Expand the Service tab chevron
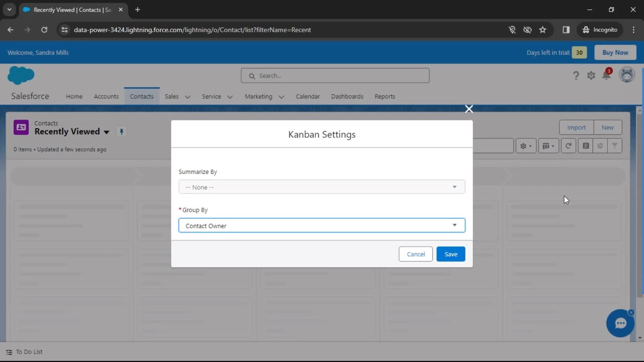This screenshot has height=362, width=644. (230, 97)
